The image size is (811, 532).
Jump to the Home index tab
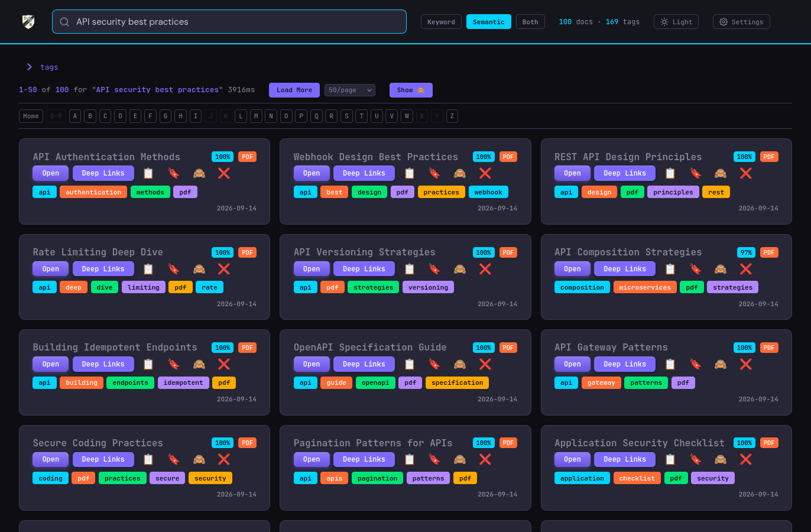(31, 116)
